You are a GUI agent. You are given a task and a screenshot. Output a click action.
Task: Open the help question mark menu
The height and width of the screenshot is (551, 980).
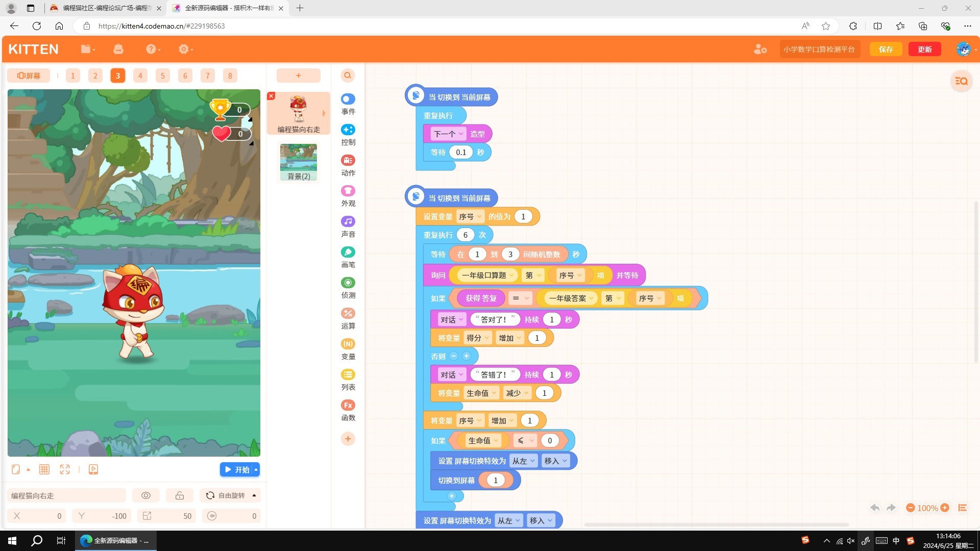click(x=153, y=49)
